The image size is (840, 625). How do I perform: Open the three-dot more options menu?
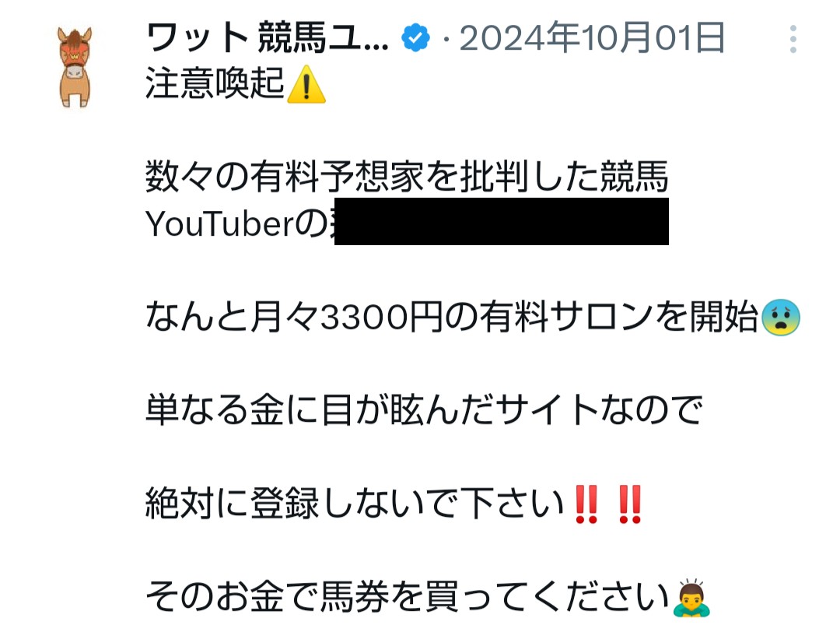pyautogui.click(x=793, y=39)
